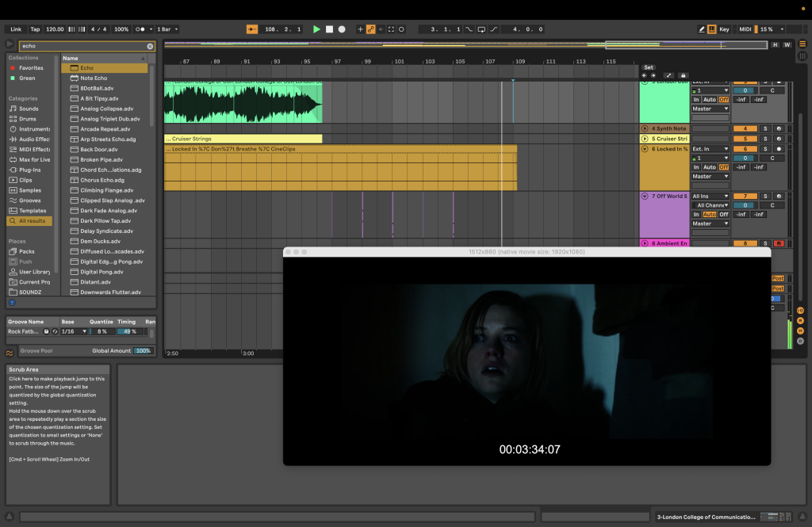This screenshot has width=812, height=527.
Task: Collapse track 6 Locked In unfold arrow
Action: point(645,149)
